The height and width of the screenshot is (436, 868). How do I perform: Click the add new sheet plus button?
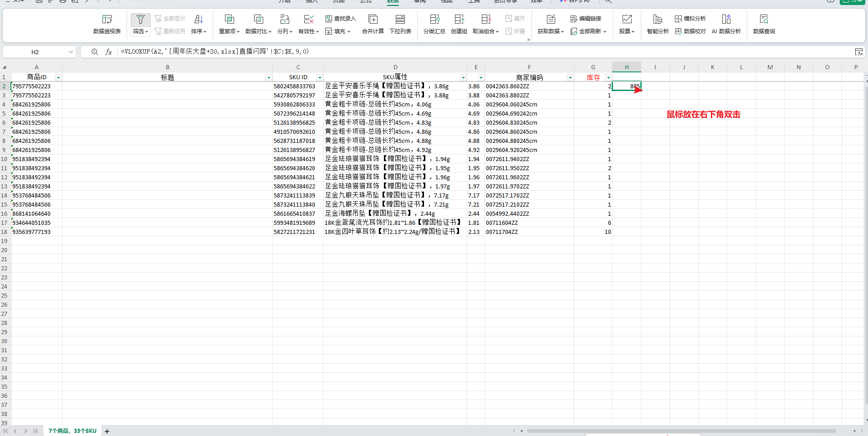click(107, 431)
